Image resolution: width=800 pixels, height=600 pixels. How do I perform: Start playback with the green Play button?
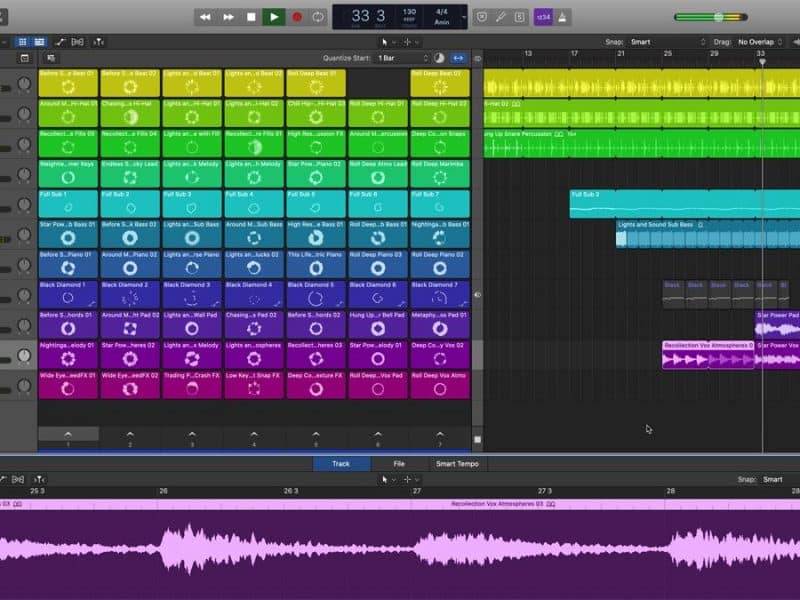274,17
